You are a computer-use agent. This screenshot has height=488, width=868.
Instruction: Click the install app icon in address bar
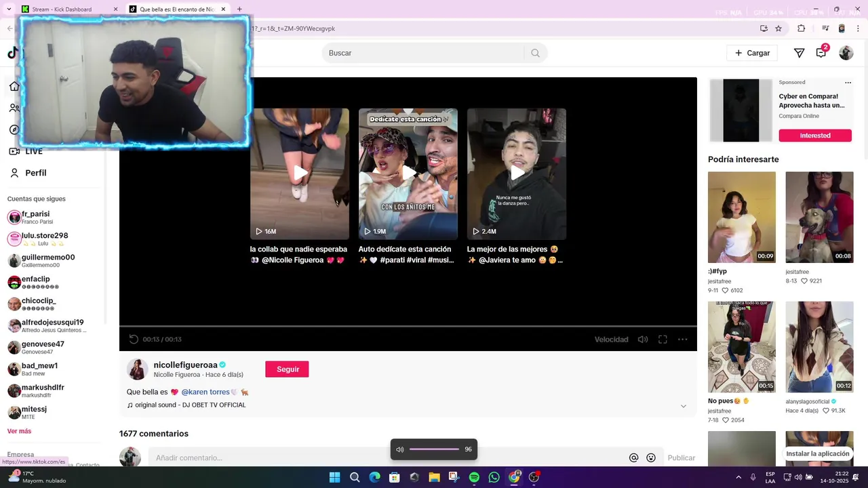[764, 28]
